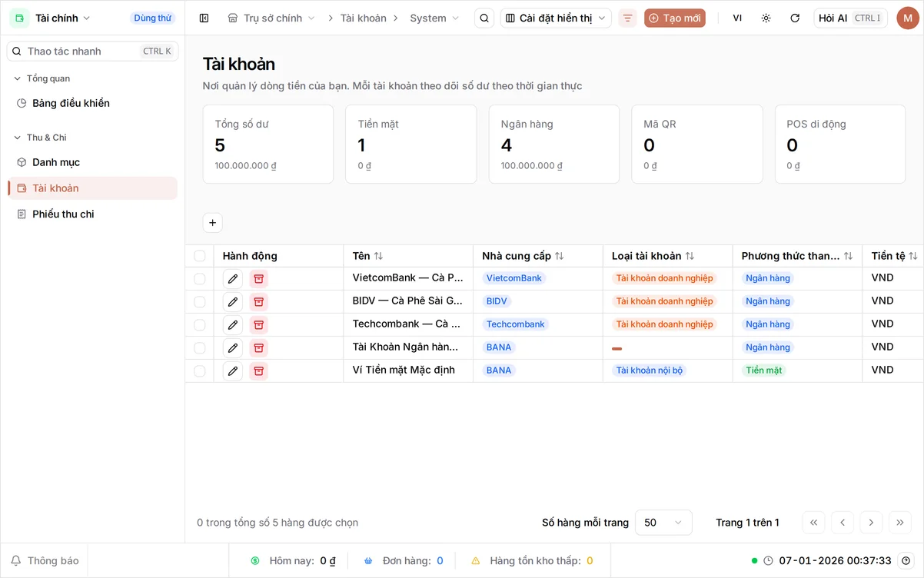This screenshot has height=578, width=924.
Task: Click the Techcombank provider tag
Action: pyautogui.click(x=516, y=324)
